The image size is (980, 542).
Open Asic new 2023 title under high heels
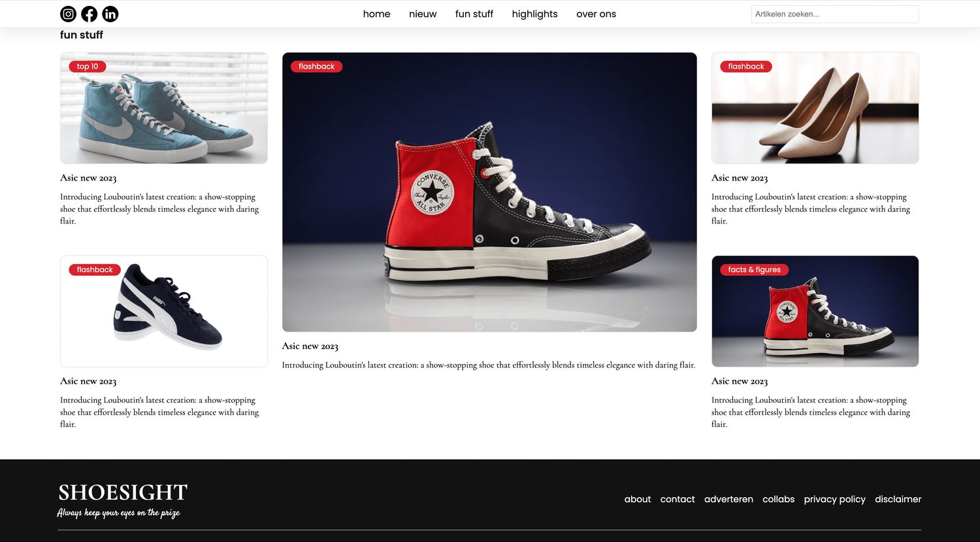(740, 178)
